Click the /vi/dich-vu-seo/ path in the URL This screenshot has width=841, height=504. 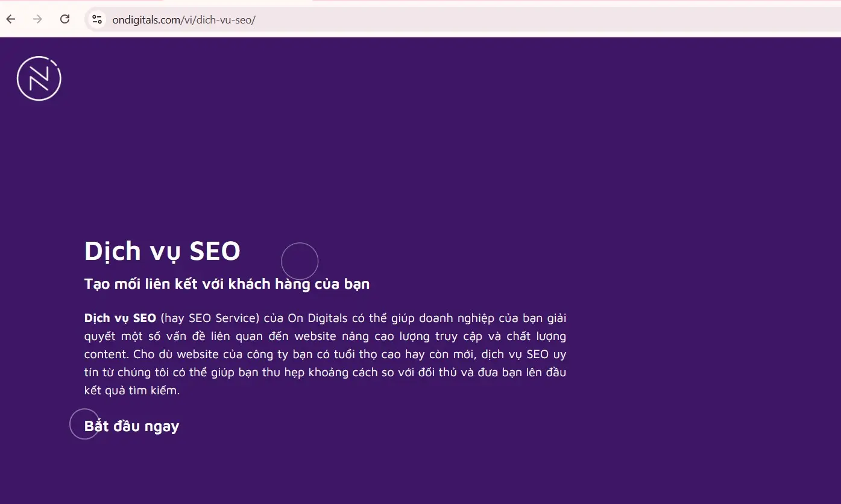(x=218, y=20)
